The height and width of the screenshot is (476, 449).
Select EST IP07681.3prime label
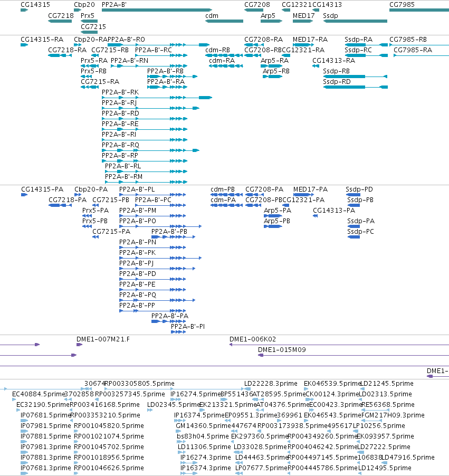[x=45, y=468]
